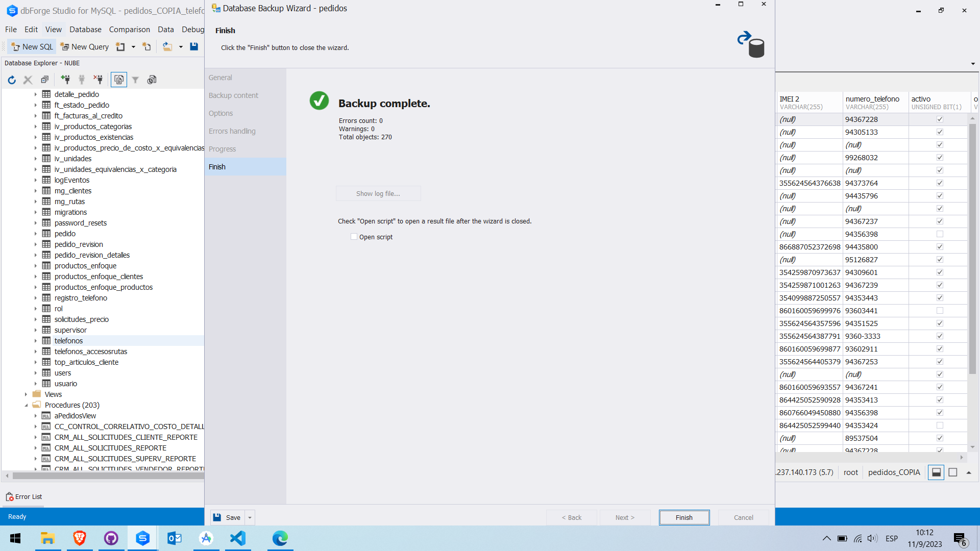980x551 pixels.
Task: Toggle activo checkbox for number 94373764
Action: (x=940, y=183)
